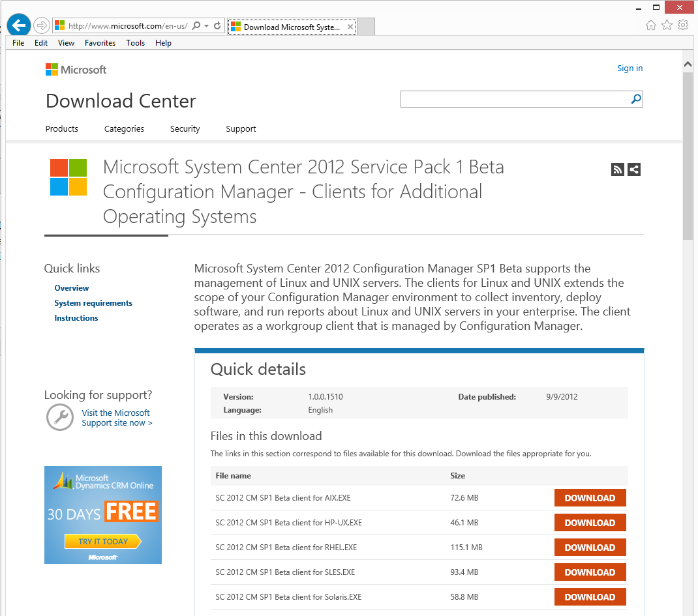Open the View menu

click(66, 43)
